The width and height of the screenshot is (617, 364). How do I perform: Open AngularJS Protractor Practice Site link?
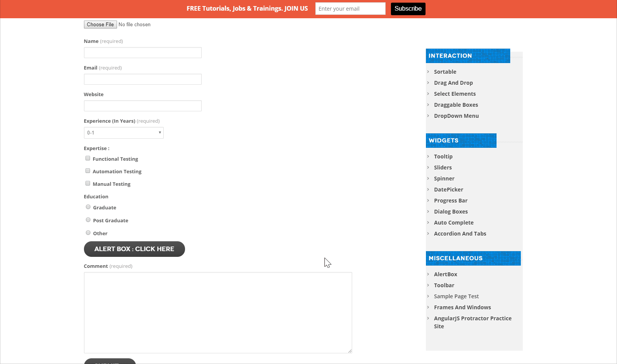pyautogui.click(x=473, y=322)
